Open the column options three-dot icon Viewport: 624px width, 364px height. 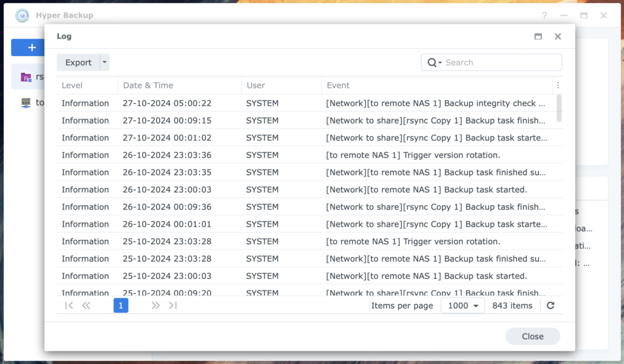point(558,85)
